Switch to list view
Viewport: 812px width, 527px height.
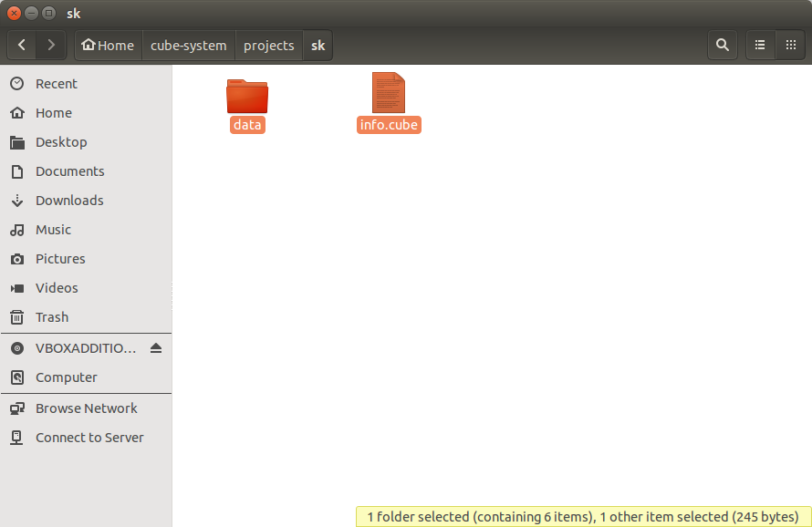[x=760, y=45]
